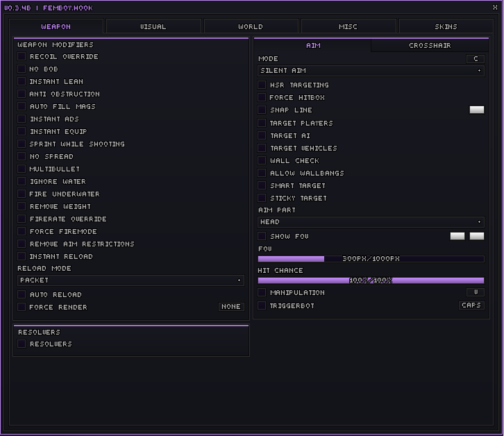
Task: Toggle Auto Fill Mags
Action: [22, 106]
